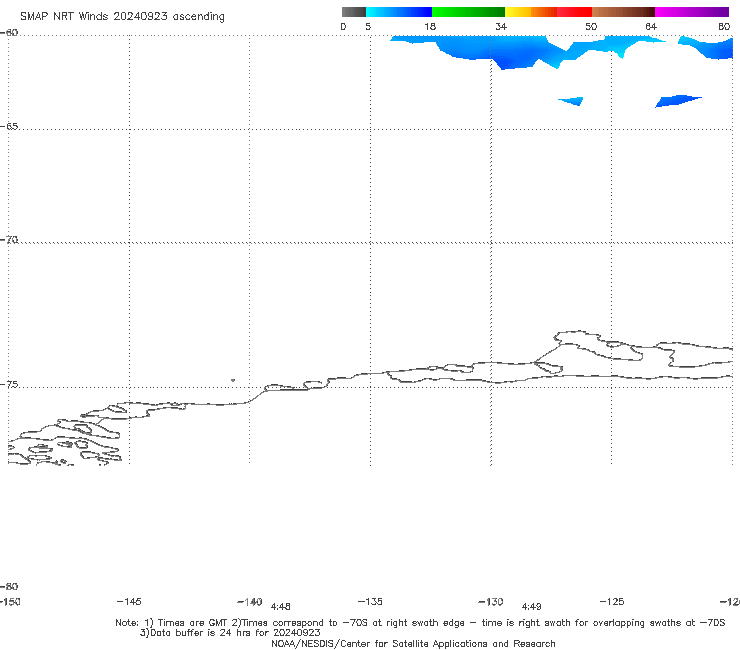Click the swath time label '4:48'

click(280, 607)
